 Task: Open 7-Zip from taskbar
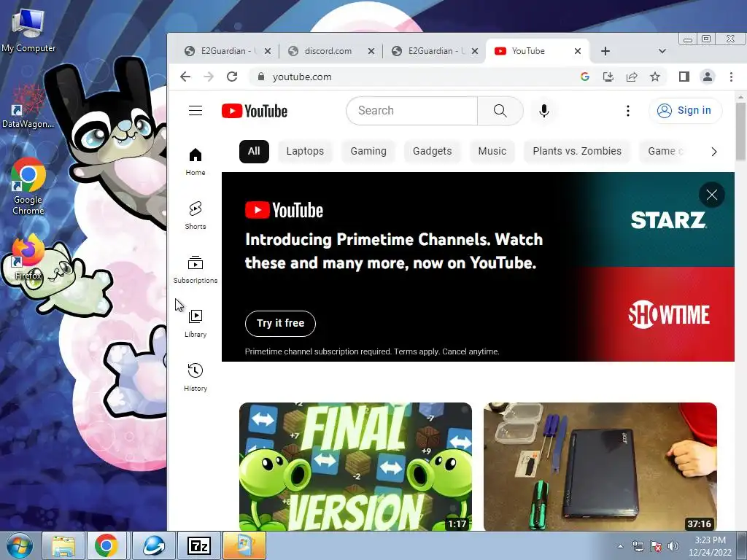coord(198,545)
